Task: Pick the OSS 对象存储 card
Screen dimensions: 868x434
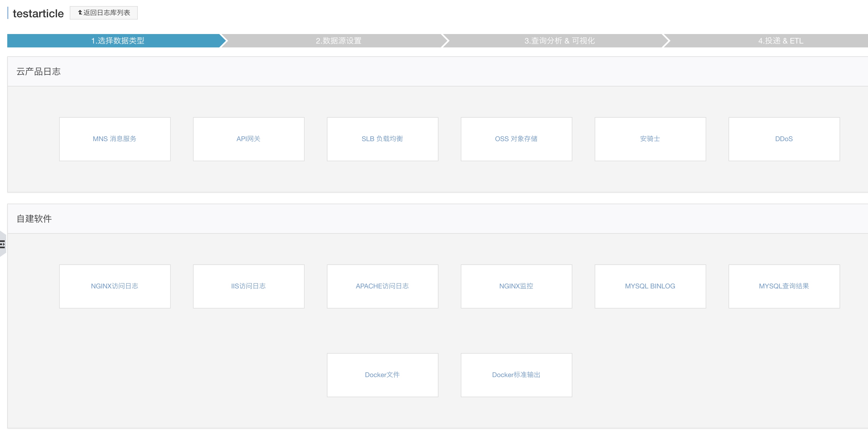Action: coord(517,139)
